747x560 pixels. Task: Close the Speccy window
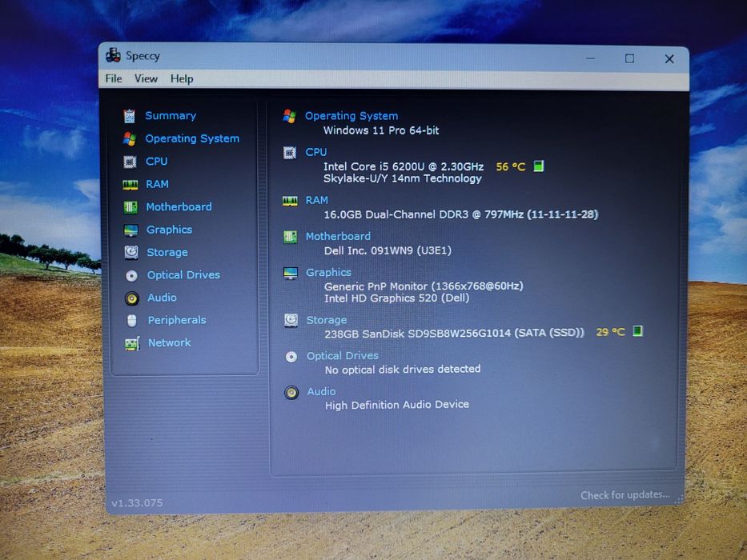[669, 58]
